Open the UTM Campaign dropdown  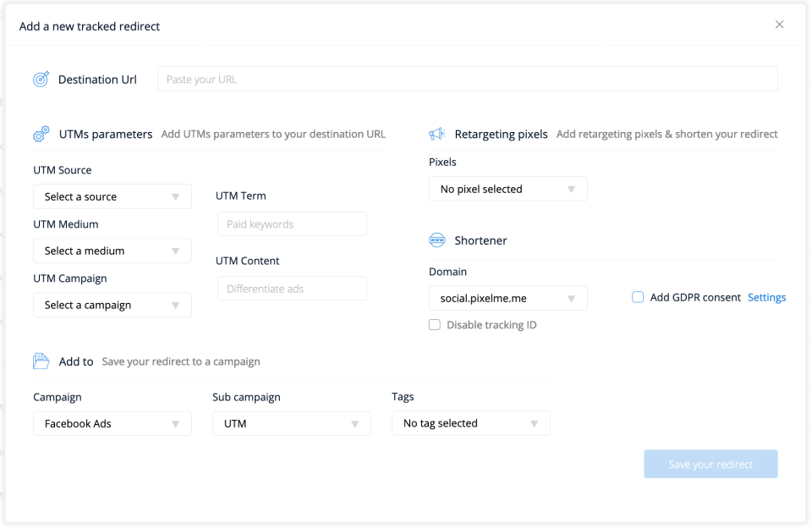(x=112, y=305)
